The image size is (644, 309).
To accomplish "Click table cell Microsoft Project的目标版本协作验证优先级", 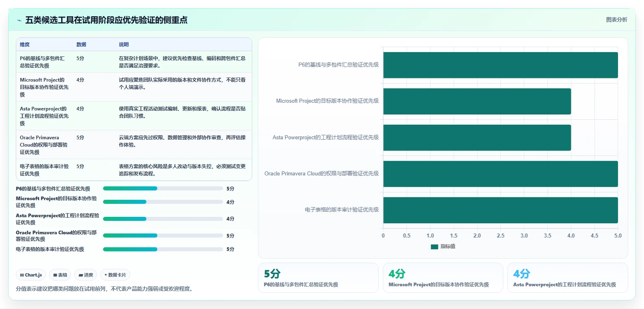I will (44, 87).
